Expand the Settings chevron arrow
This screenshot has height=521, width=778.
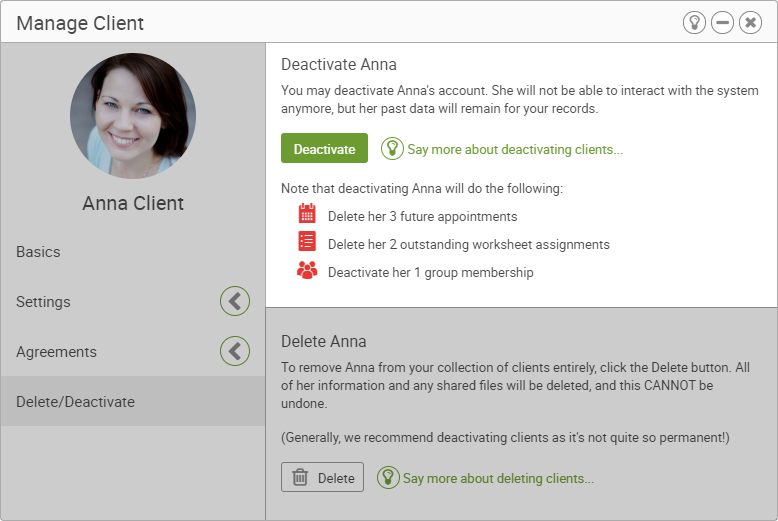235,301
